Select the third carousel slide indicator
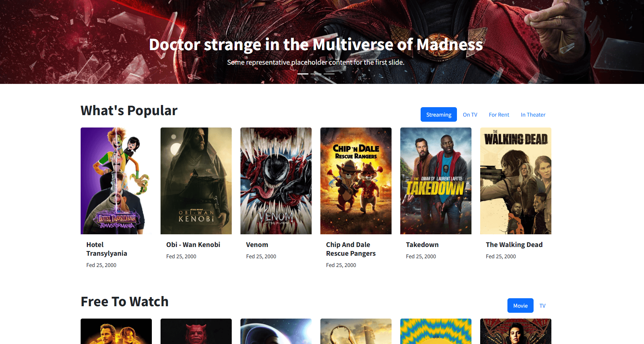This screenshot has width=644, height=344. [330, 74]
